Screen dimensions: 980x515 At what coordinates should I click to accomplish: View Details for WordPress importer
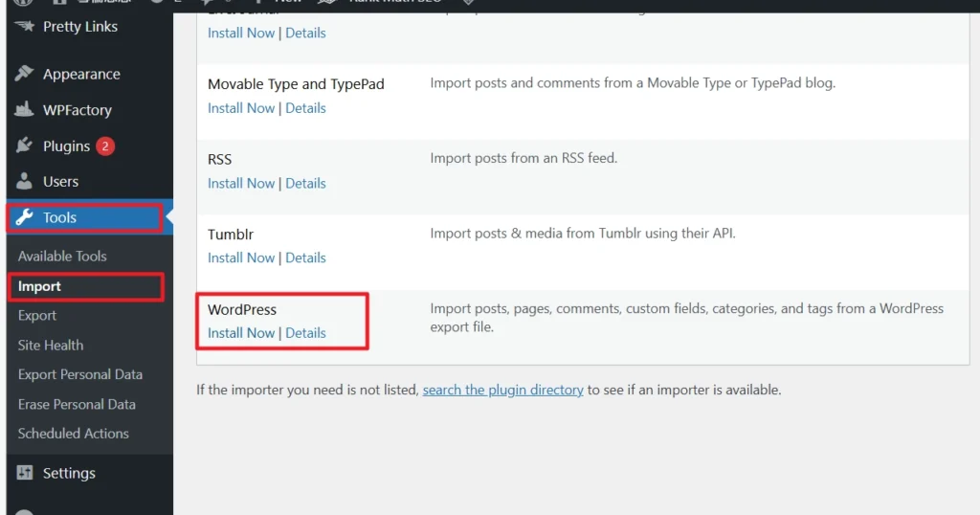click(305, 332)
